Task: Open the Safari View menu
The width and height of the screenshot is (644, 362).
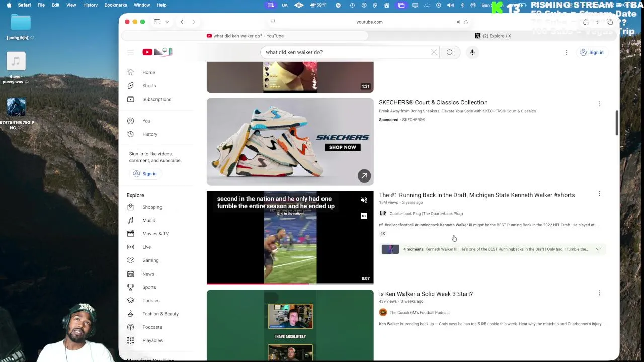Action: point(71,5)
